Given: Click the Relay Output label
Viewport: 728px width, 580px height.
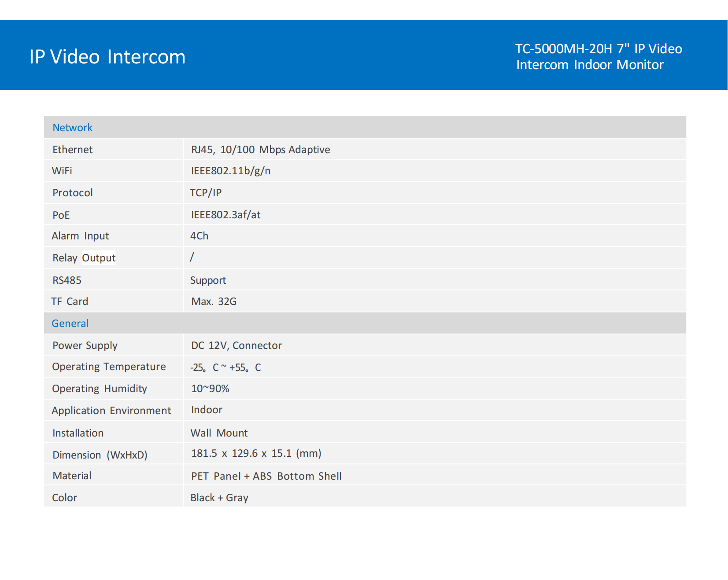Looking at the screenshot, I should coord(84,258).
